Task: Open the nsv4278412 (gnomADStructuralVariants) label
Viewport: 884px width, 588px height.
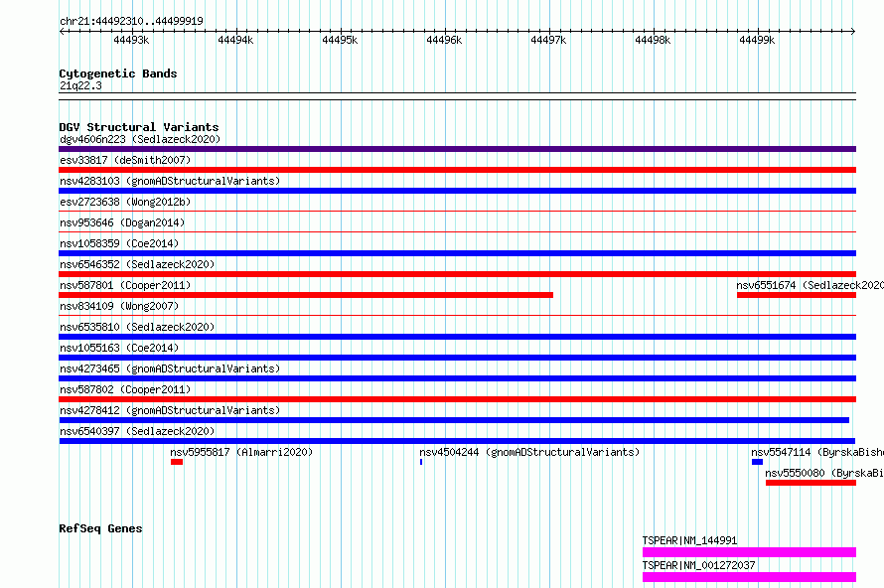Action: pos(170,410)
